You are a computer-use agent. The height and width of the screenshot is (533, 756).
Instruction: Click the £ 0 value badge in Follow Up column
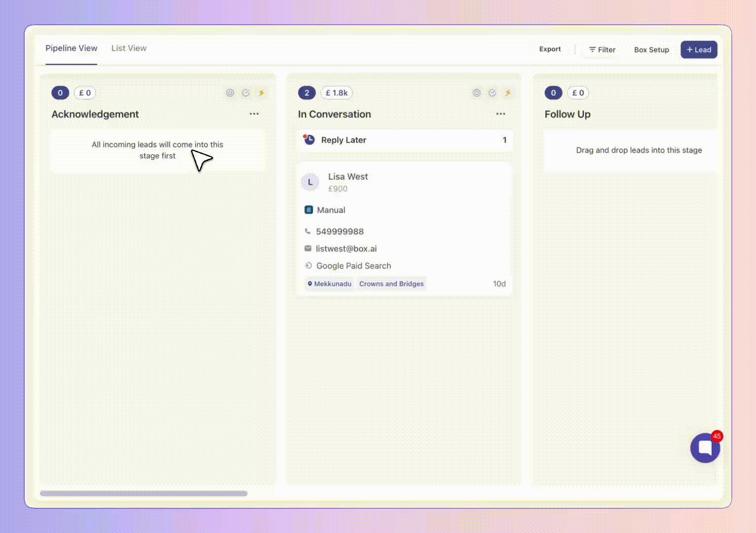coord(578,93)
